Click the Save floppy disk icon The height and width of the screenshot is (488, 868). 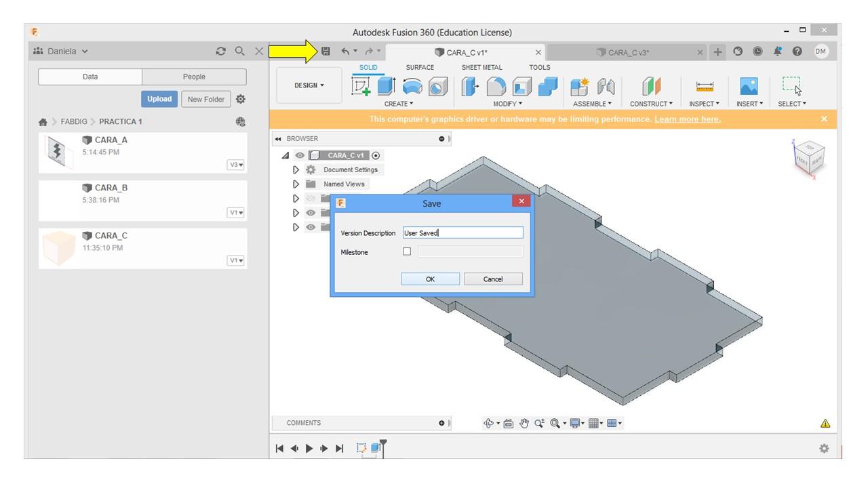click(326, 52)
